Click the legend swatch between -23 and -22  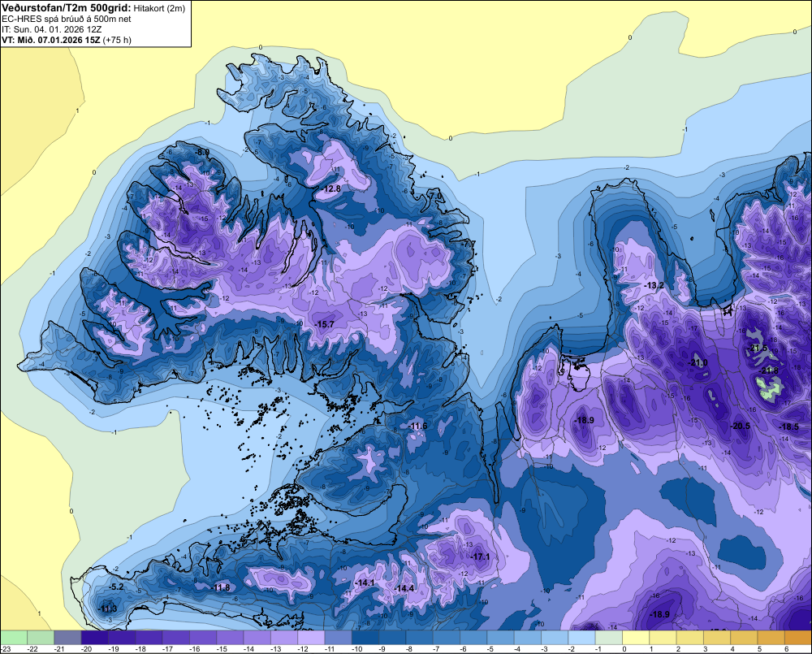tap(14, 638)
